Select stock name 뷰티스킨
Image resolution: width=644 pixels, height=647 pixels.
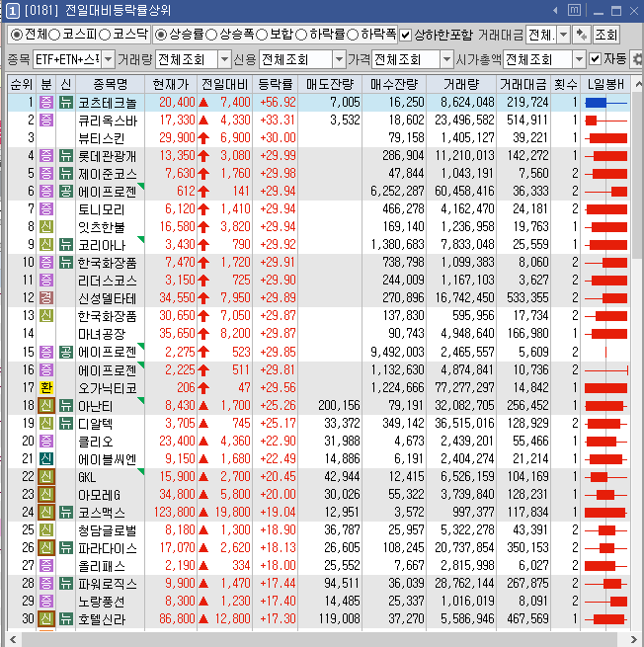[102, 138]
